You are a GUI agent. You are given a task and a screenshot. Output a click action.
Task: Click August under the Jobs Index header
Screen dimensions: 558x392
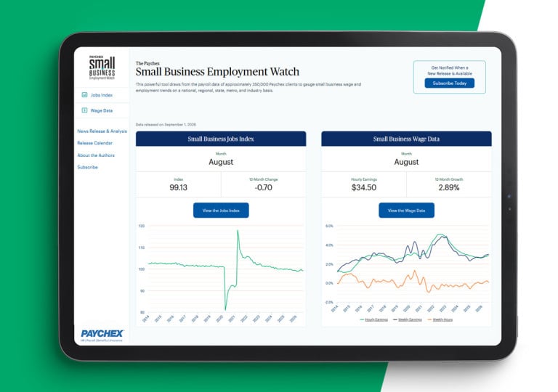point(221,162)
